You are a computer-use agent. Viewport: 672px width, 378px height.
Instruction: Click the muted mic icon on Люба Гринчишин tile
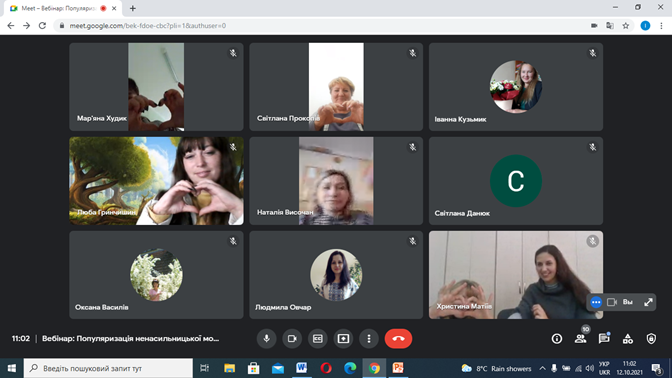(x=233, y=147)
